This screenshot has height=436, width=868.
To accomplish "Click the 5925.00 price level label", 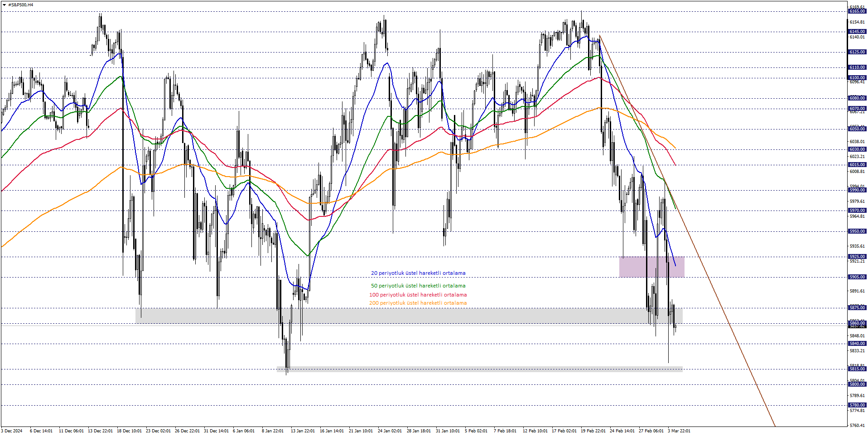I will tap(857, 257).
